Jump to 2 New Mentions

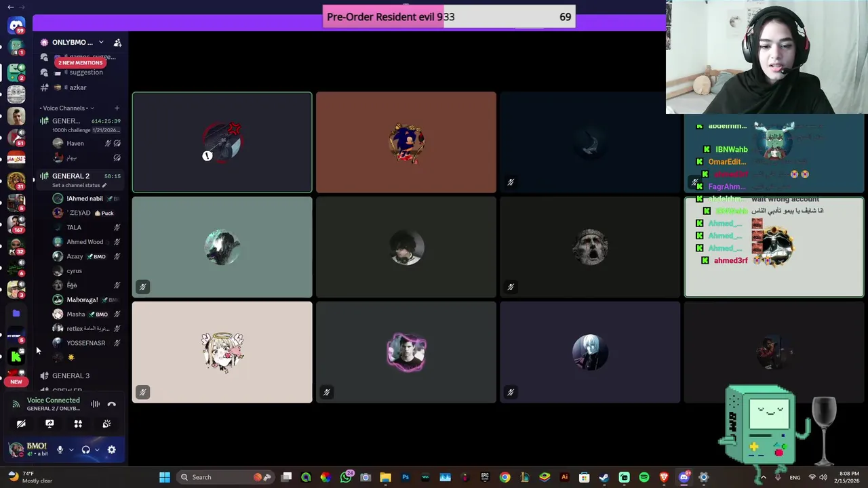click(x=80, y=62)
